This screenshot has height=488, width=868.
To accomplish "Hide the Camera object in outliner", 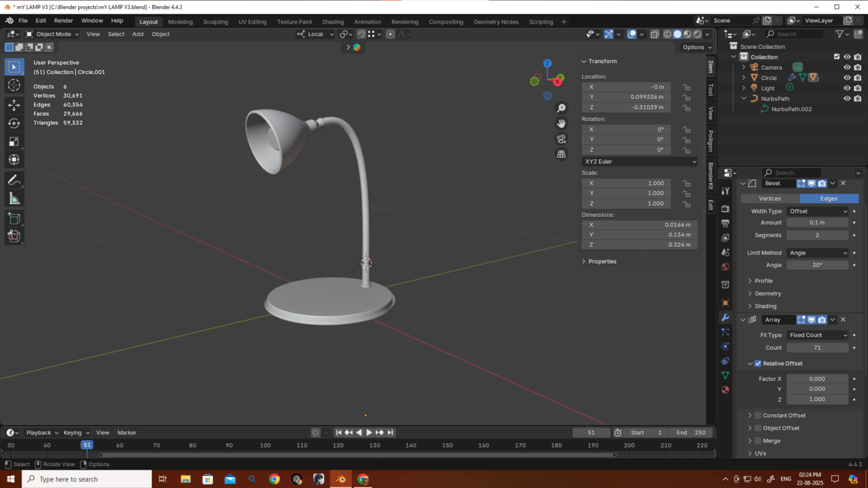I will (x=846, y=68).
